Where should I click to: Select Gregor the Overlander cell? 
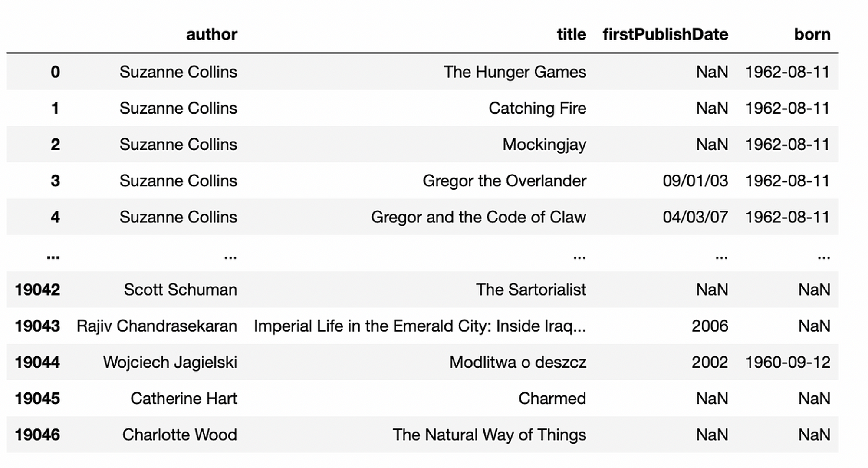pyautogui.click(x=504, y=181)
